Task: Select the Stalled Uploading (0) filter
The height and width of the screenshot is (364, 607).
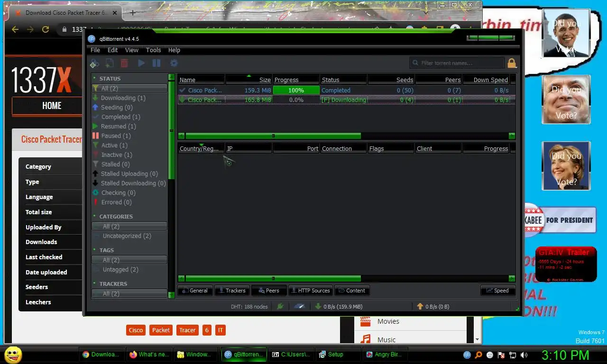Action: [x=129, y=174]
